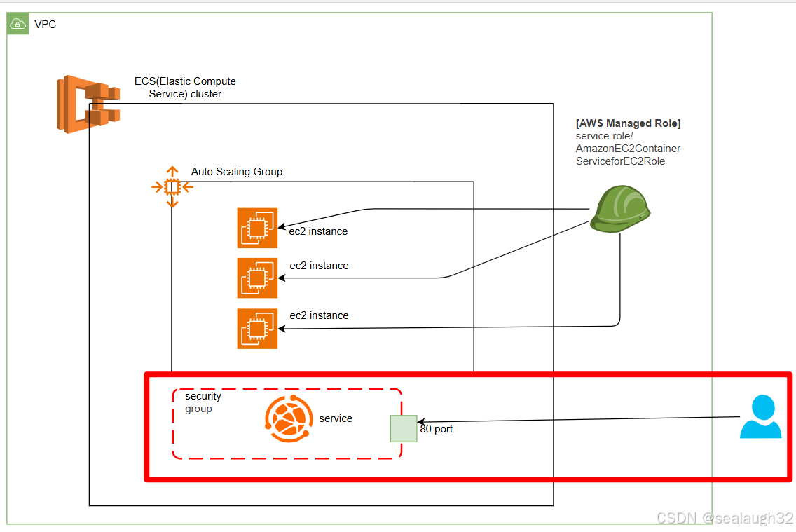796x532 pixels.
Task: Click the 'Auto Scaling Group' label
Action: pyautogui.click(x=237, y=172)
